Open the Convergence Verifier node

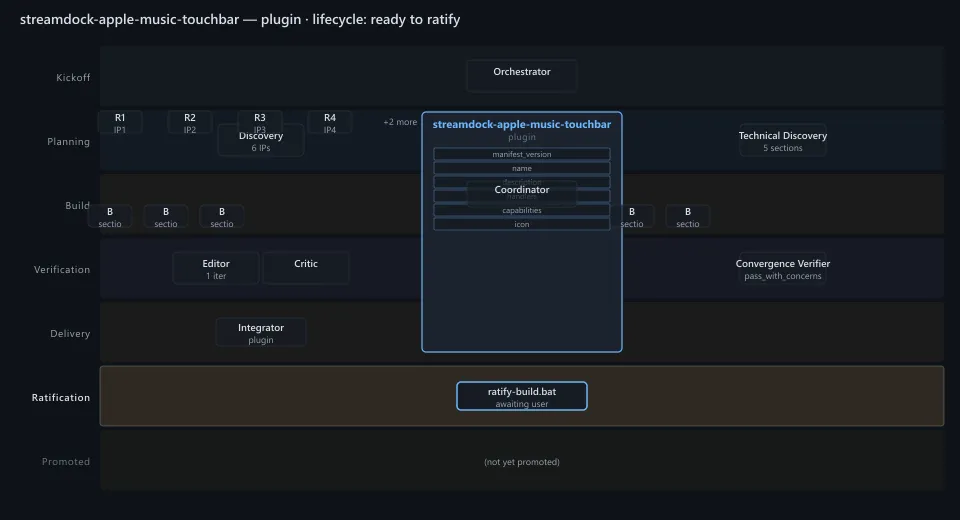(782, 269)
